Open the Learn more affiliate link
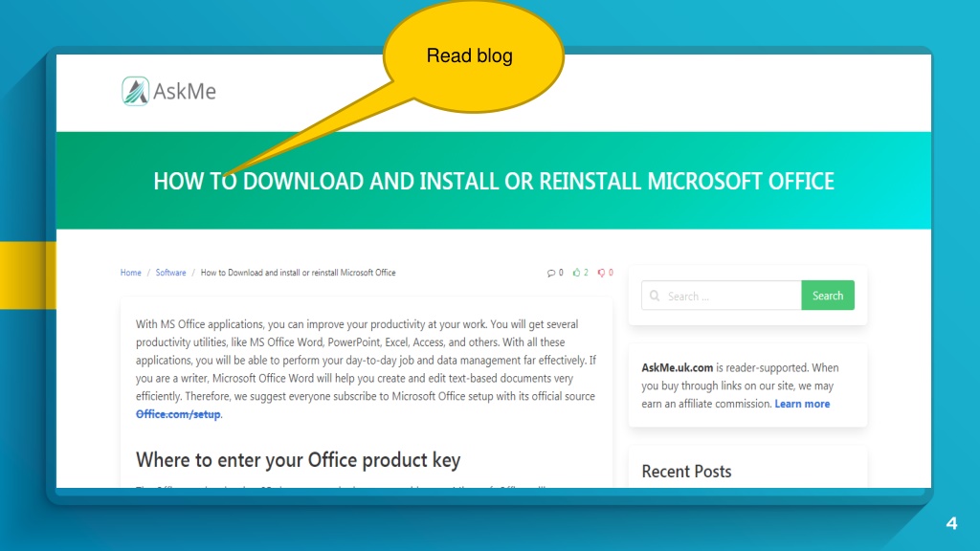This screenshot has height=551, width=980. pos(802,404)
